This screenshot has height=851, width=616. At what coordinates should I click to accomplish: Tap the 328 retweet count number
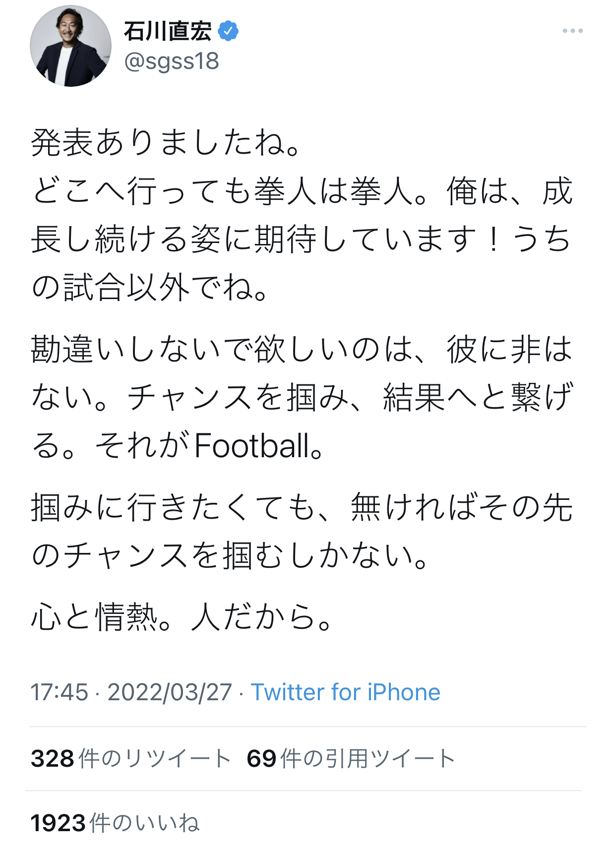[52, 758]
